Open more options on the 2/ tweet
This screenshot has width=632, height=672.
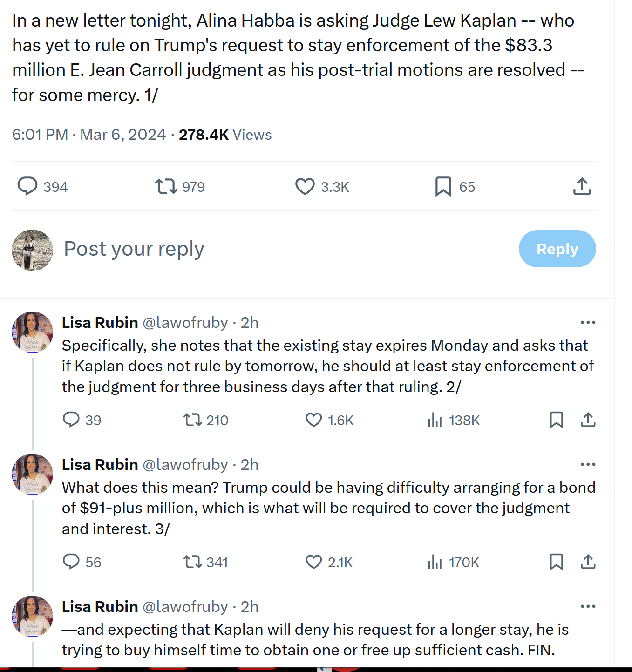[588, 322]
